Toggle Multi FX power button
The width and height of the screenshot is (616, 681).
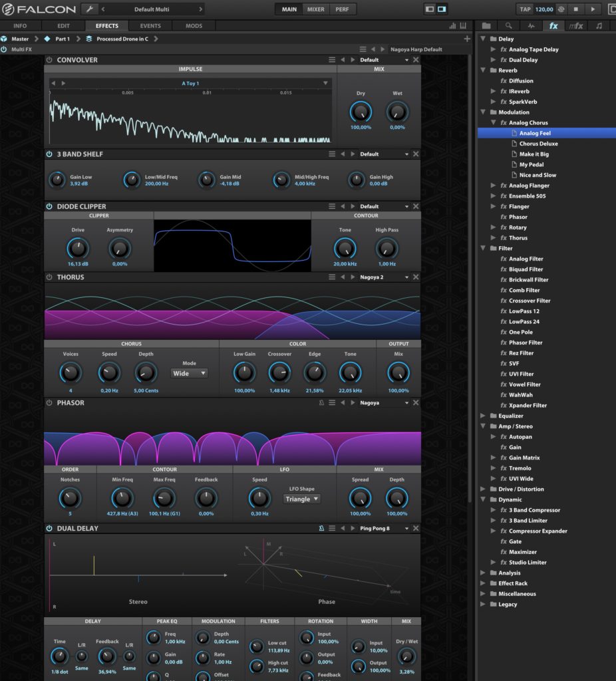click(4, 49)
